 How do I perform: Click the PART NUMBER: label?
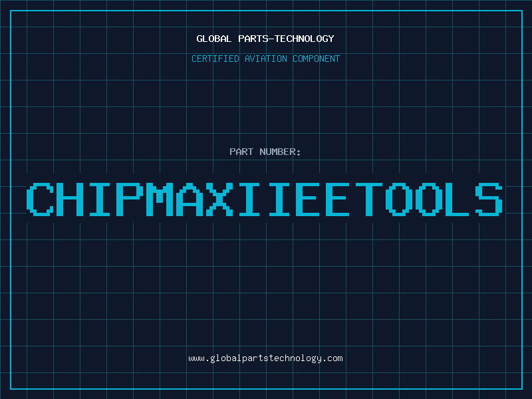[x=265, y=152]
